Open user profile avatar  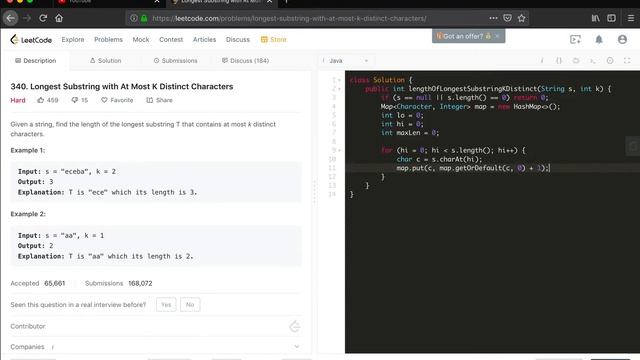tap(622, 39)
